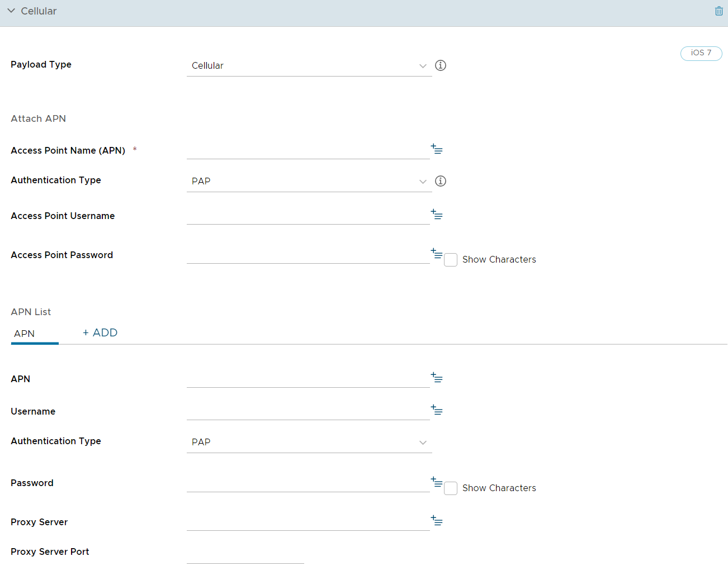
Task: Click the Proxy Server input field
Action: 308,521
